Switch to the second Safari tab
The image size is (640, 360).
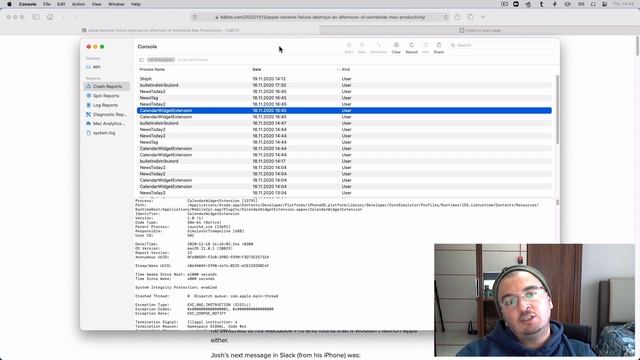(480, 30)
